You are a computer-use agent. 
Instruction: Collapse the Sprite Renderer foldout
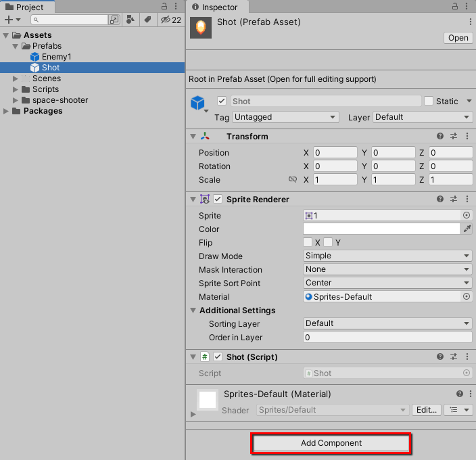(193, 199)
